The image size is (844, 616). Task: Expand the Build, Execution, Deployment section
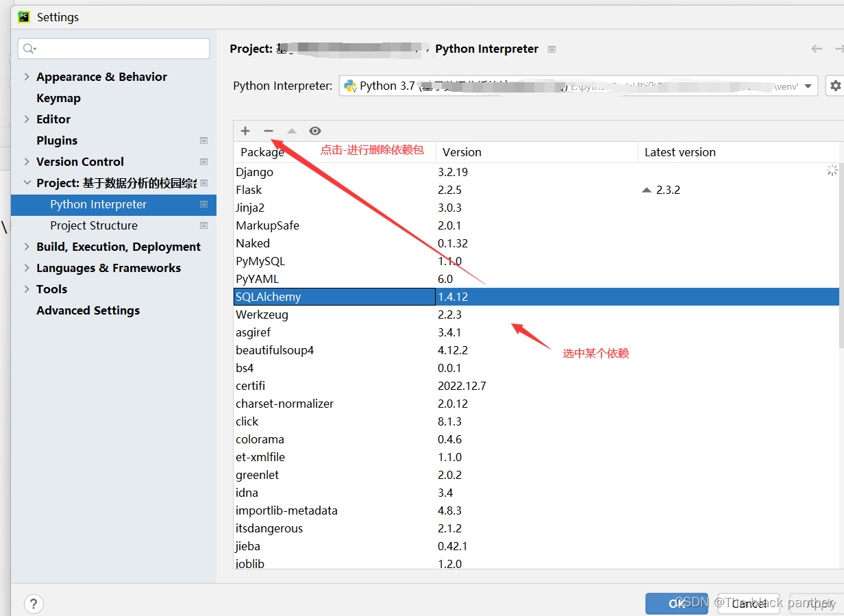point(27,247)
